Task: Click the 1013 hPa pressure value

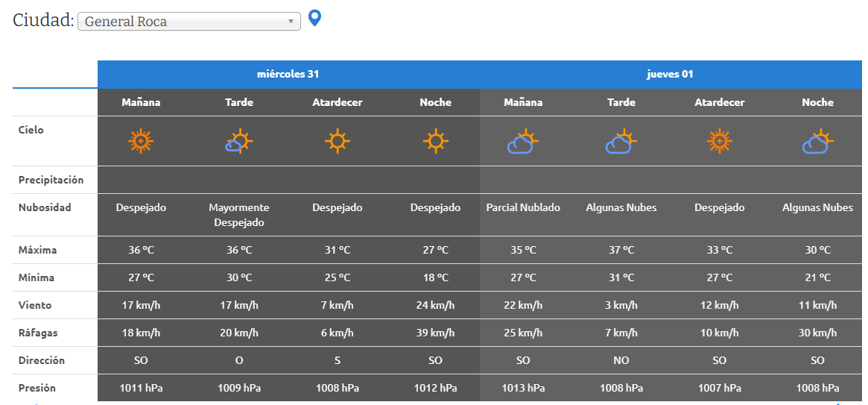Action: (523, 389)
